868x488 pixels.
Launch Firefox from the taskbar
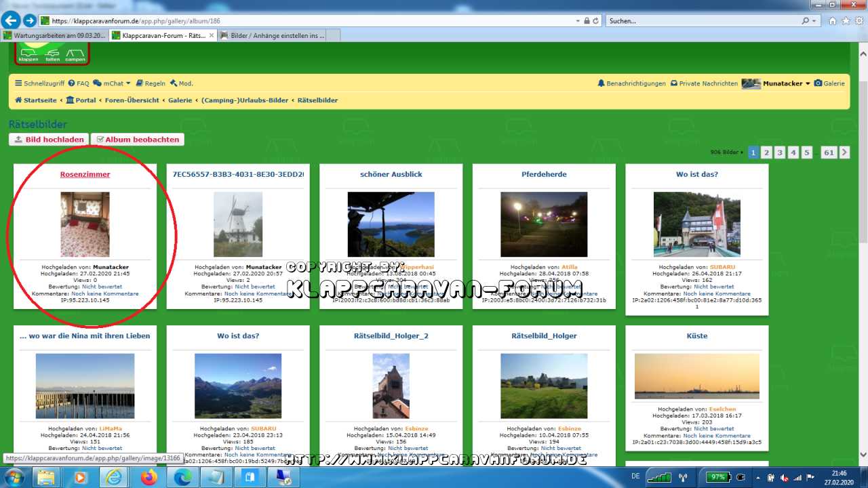(x=148, y=477)
